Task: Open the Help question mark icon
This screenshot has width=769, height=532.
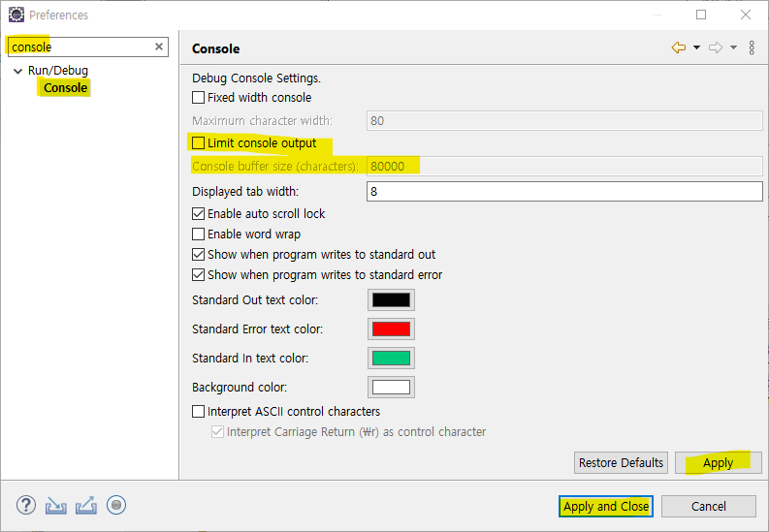Action: (x=26, y=505)
